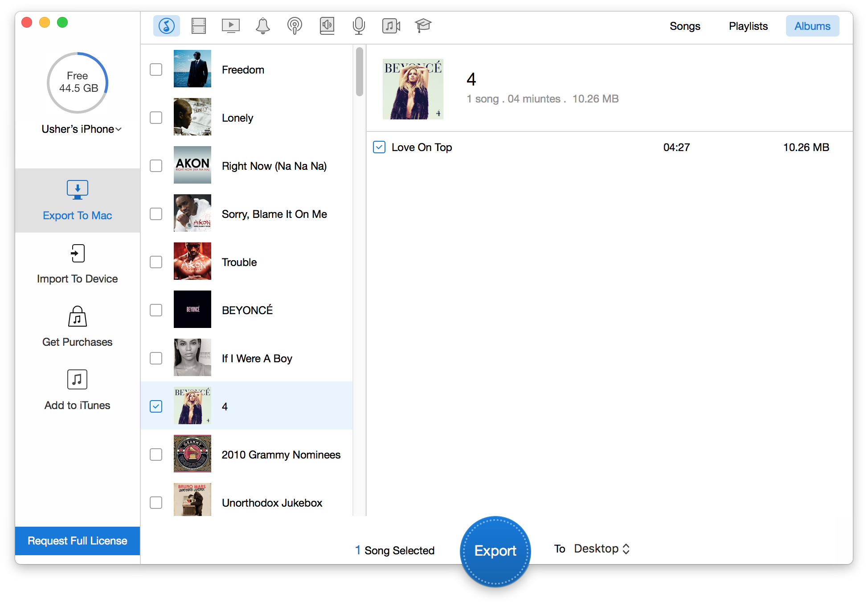
Task: Open the Ringtones bell icon
Action: pos(263,26)
